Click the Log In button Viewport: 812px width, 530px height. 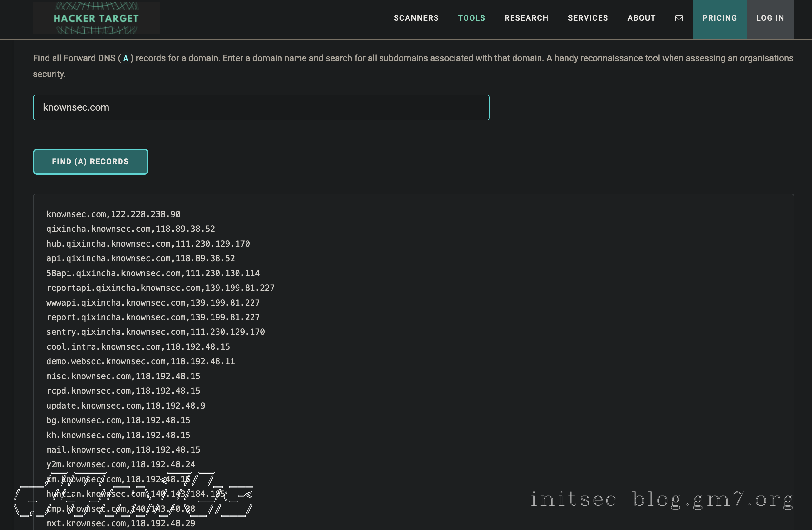pyautogui.click(x=770, y=18)
